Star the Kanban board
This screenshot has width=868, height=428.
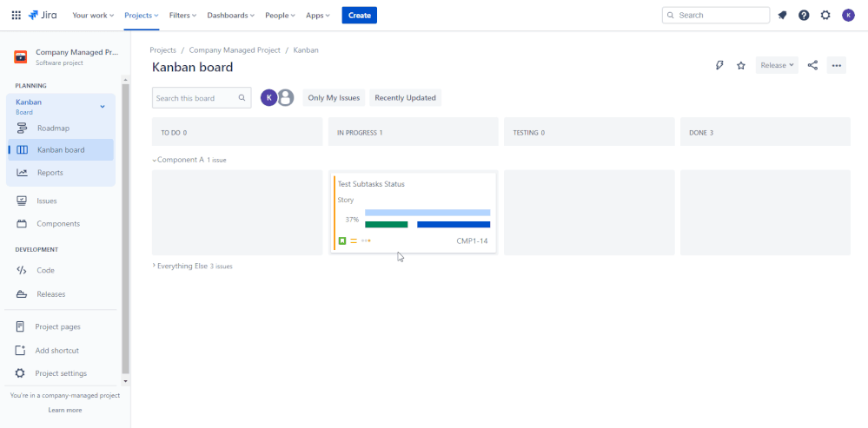[x=740, y=65]
